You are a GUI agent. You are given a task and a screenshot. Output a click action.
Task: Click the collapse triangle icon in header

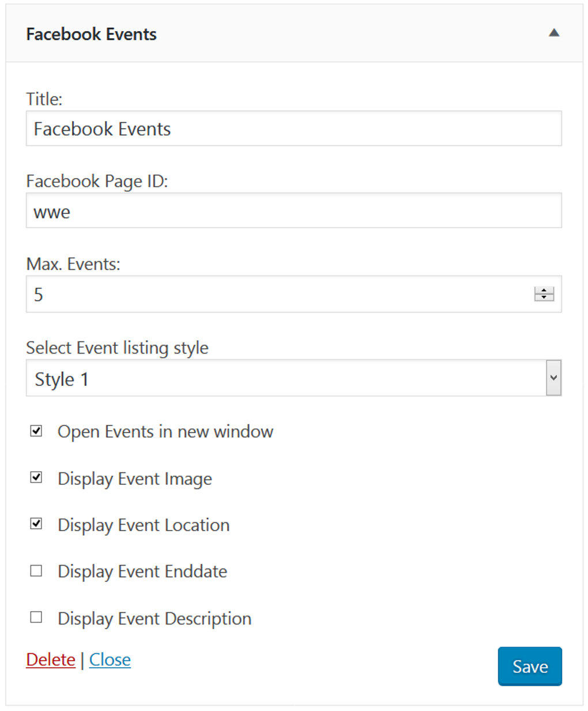tap(555, 33)
